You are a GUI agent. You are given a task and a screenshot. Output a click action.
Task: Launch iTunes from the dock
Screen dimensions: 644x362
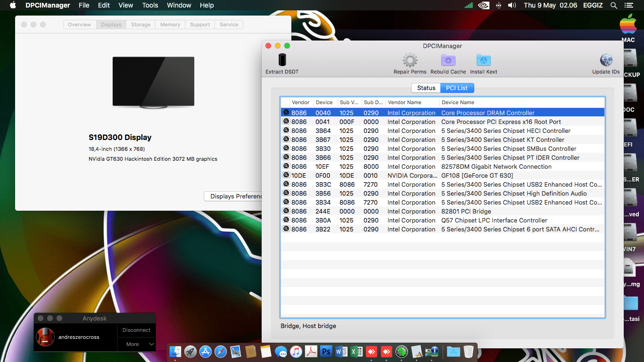(x=296, y=352)
